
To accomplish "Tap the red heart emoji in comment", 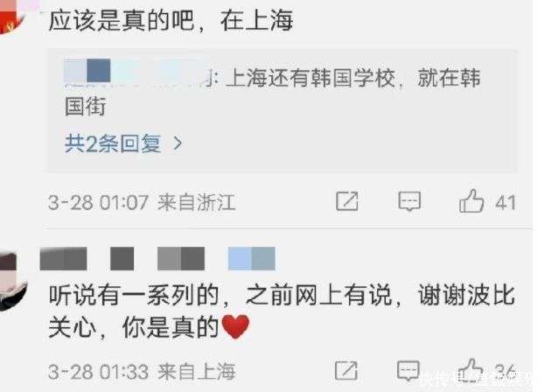I will (x=235, y=326).
